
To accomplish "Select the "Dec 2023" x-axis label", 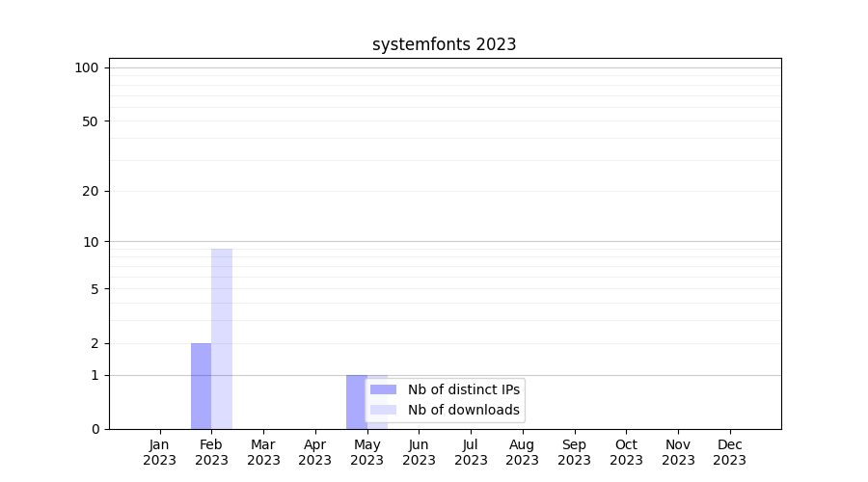I will point(730,452).
